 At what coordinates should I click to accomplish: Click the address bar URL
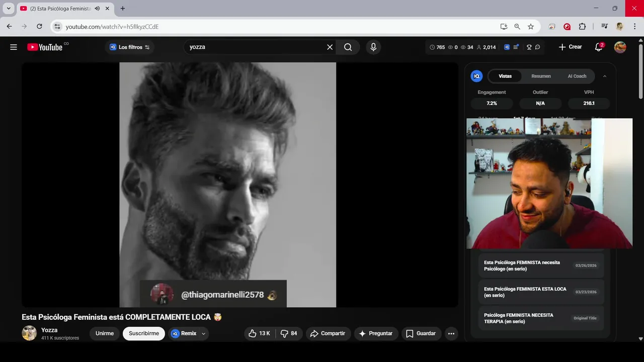tap(112, 27)
